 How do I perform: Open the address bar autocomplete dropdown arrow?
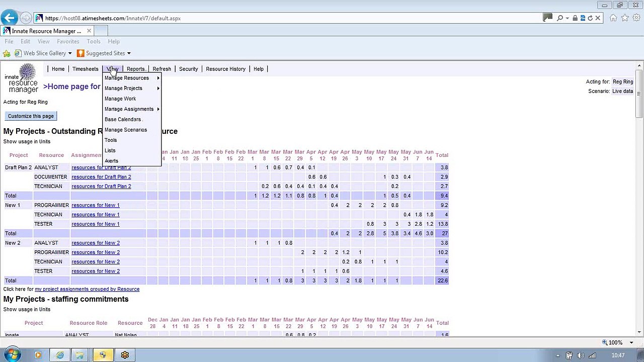click(x=568, y=18)
